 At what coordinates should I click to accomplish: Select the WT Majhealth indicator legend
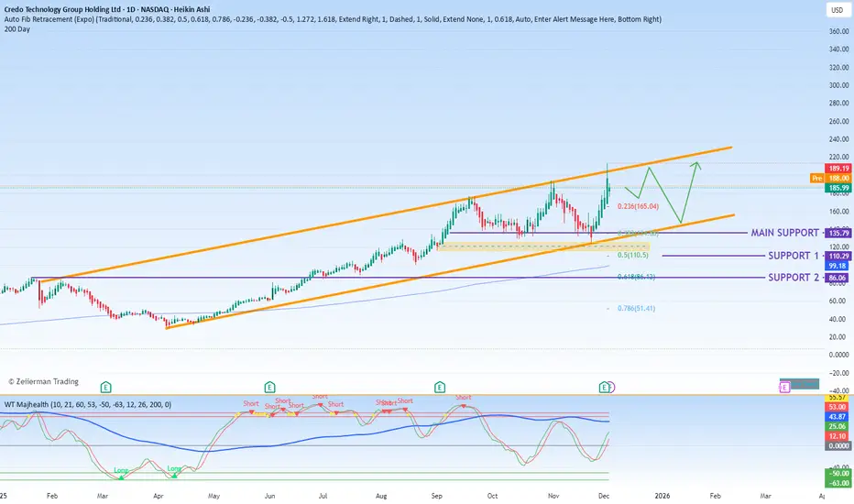coord(88,404)
